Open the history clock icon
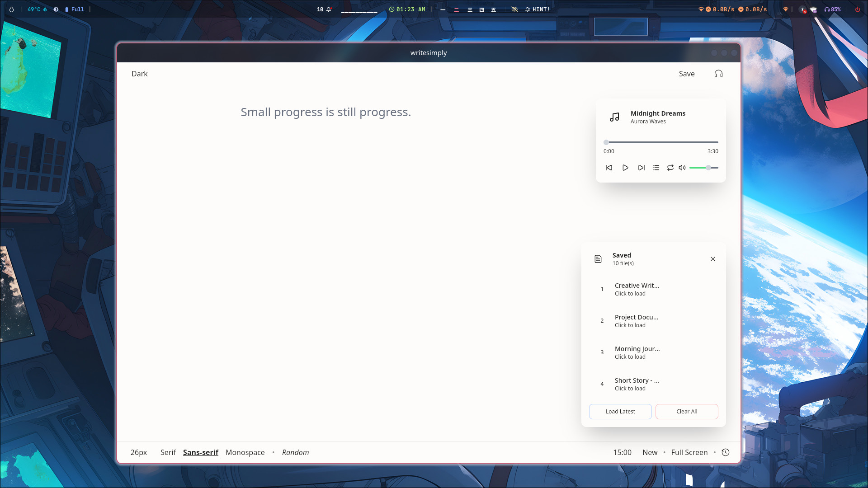868x488 pixels. tap(726, 452)
